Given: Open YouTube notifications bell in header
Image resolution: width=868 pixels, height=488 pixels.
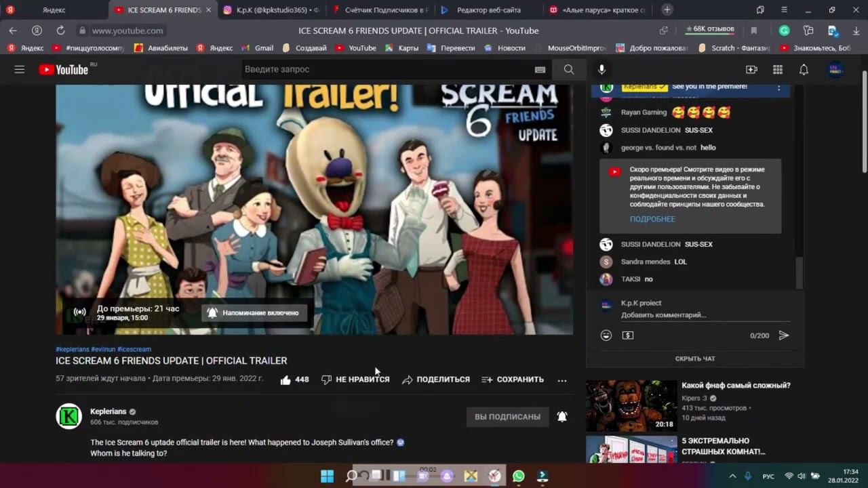Looking at the screenshot, I should click(x=804, y=69).
